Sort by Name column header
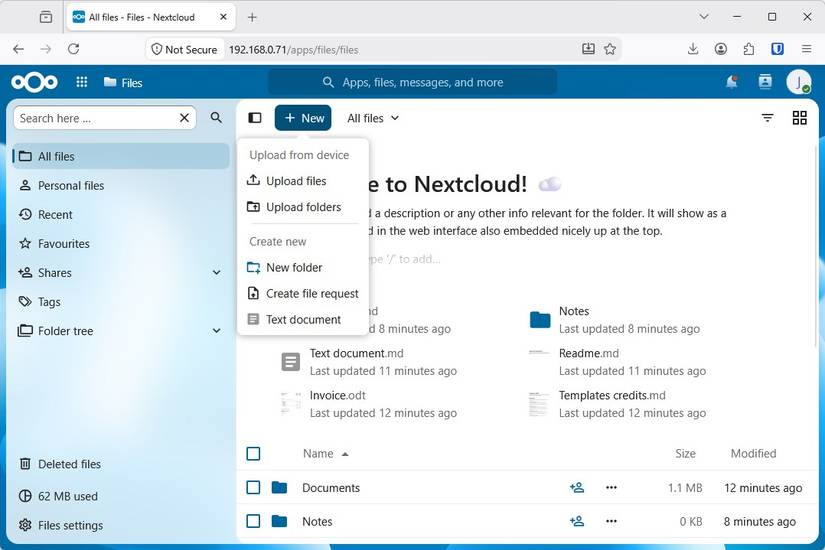This screenshot has height=550, width=825. [326, 454]
